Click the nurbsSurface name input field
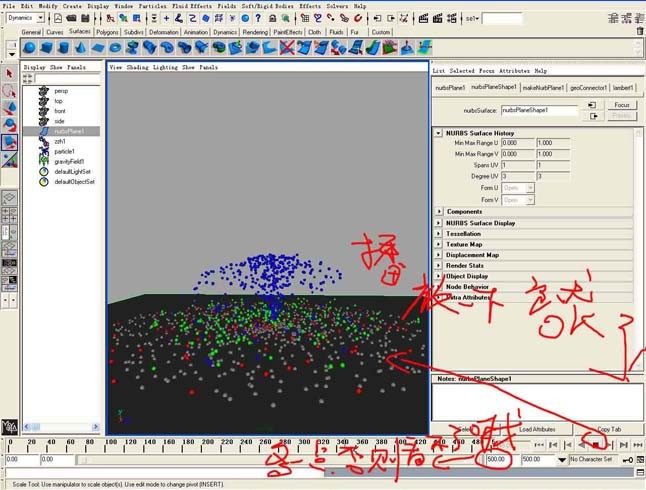 pos(540,110)
